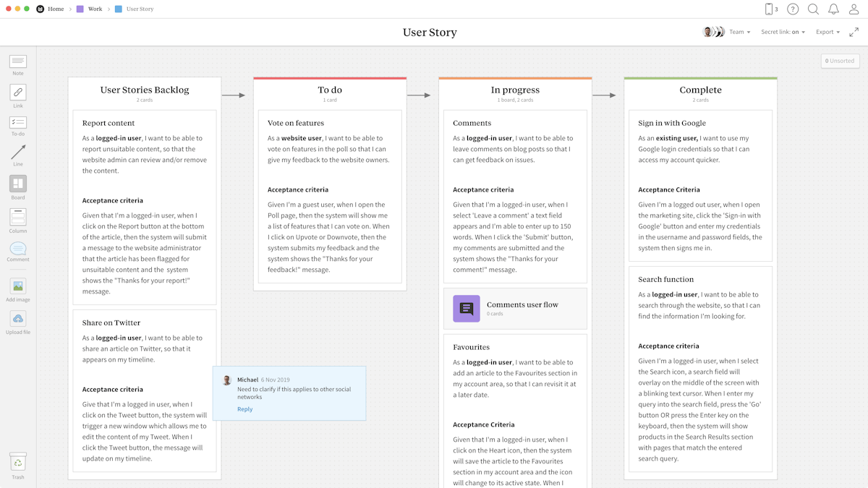Open the Upload file tool
Screen dimensions: 868x488
(17, 319)
